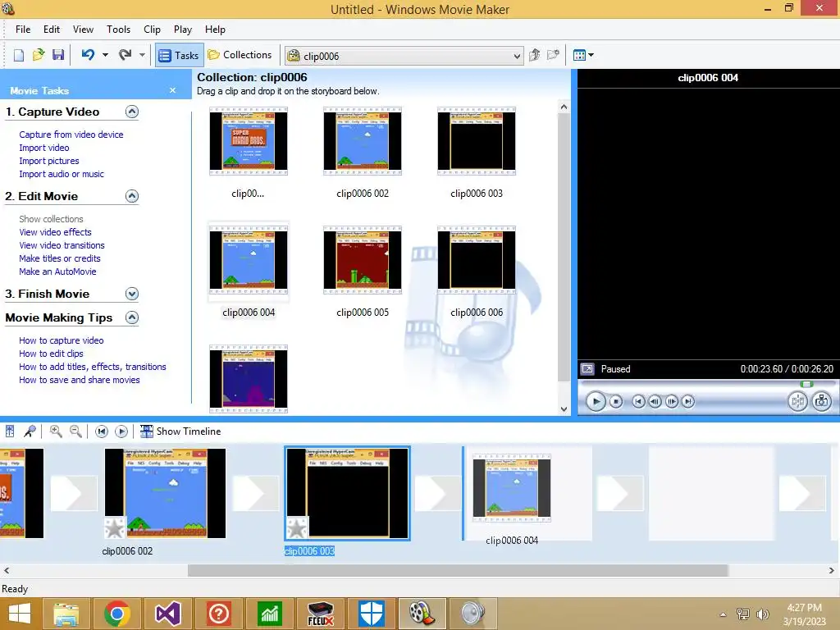Stop the preview playback
Screen dimensions: 840x630
[x=616, y=401]
